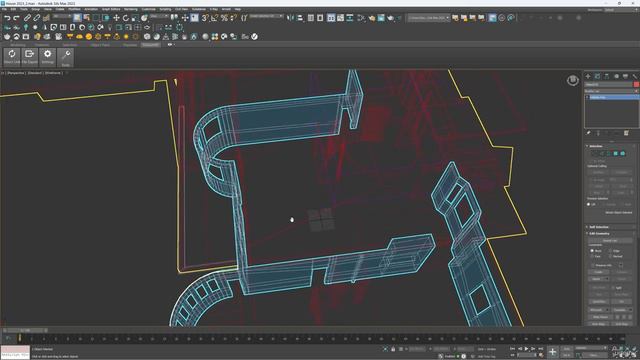Image resolution: width=640 pixels, height=360 pixels.
Task: Open the Modifiers menu
Action: point(74,9)
